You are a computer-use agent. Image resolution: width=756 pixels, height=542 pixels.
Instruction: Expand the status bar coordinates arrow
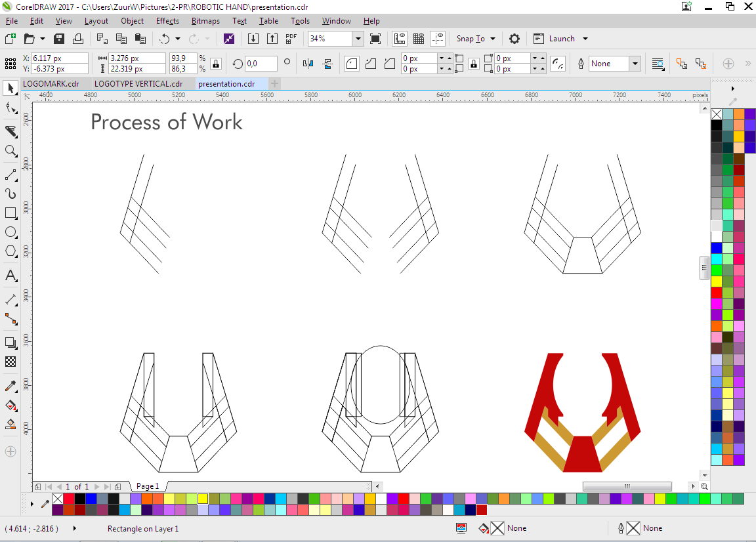[74, 528]
